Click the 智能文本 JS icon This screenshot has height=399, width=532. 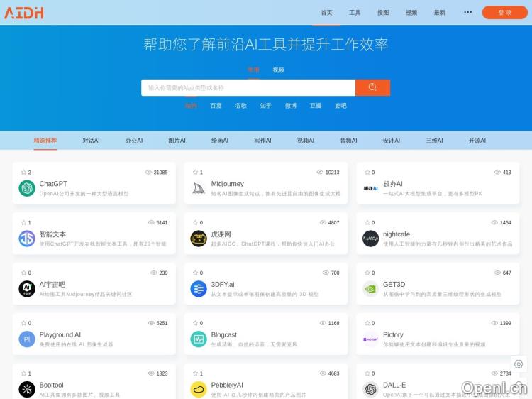pos(27,239)
